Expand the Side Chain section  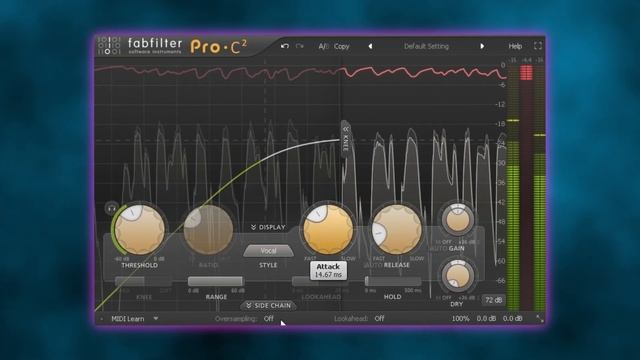[268, 305]
